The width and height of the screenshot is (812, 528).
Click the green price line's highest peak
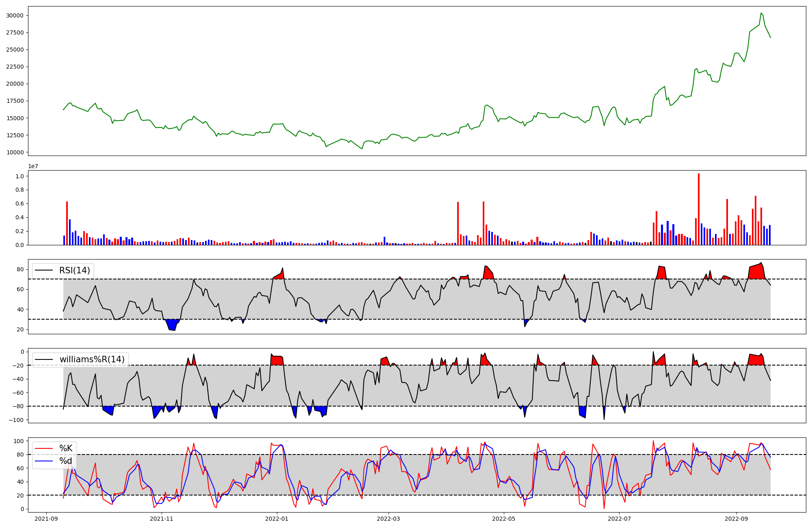click(761, 13)
